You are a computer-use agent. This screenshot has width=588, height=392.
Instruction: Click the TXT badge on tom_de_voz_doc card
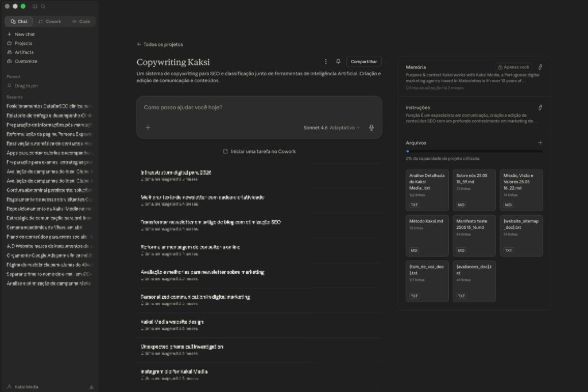coord(414,296)
